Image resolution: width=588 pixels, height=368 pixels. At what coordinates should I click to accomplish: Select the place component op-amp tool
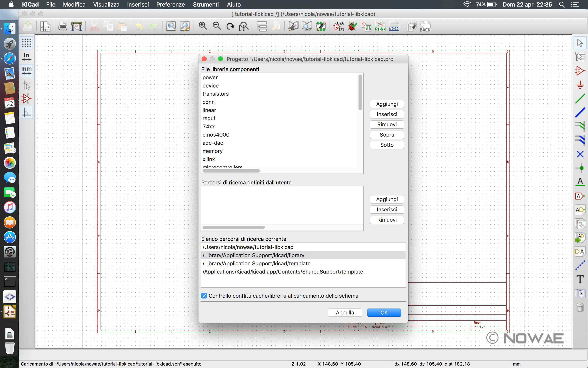[x=580, y=71]
